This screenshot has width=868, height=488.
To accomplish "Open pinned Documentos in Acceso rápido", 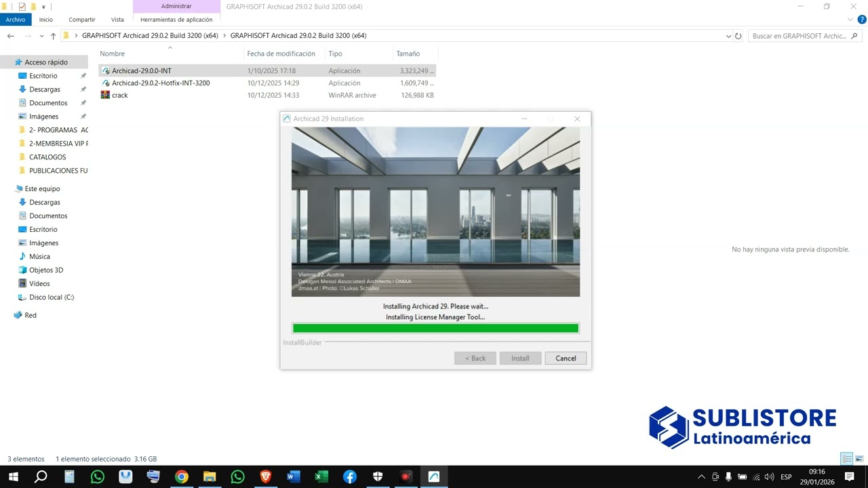I will [x=48, y=103].
